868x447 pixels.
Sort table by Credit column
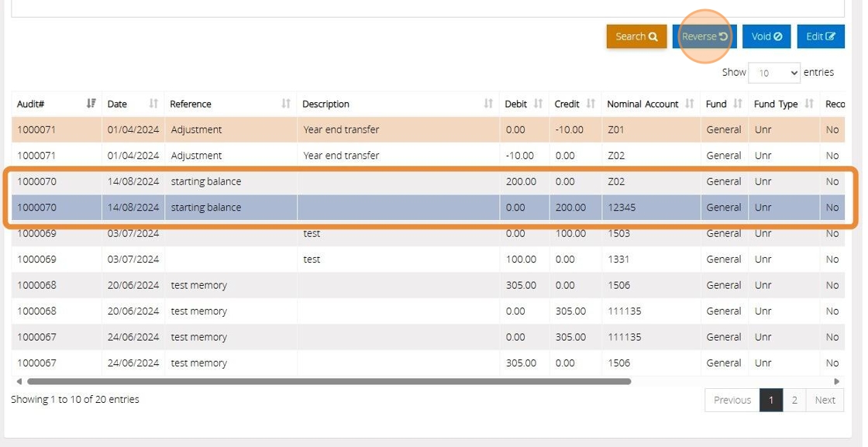coord(575,104)
